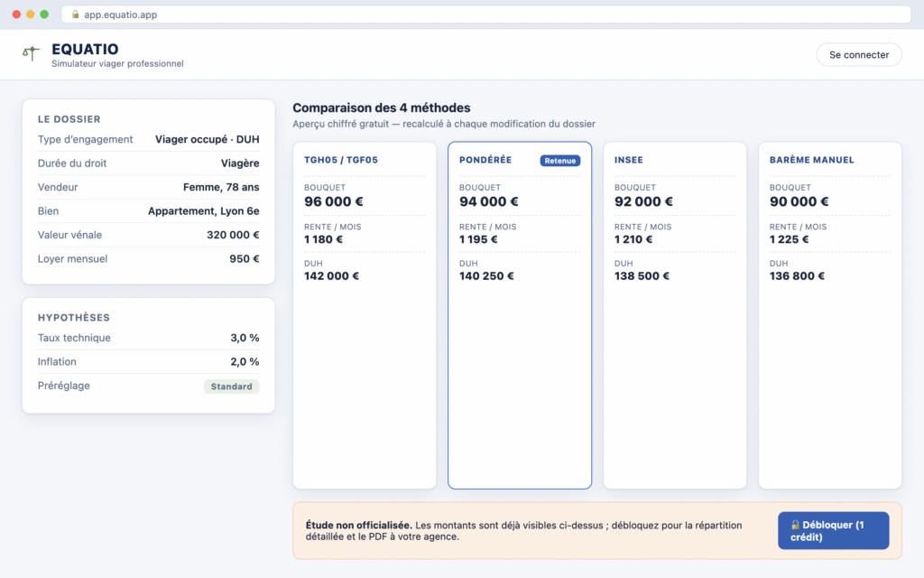The width and height of the screenshot is (924, 578).
Task: Click the '3,0 %' taux technique value
Action: (x=245, y=338)
